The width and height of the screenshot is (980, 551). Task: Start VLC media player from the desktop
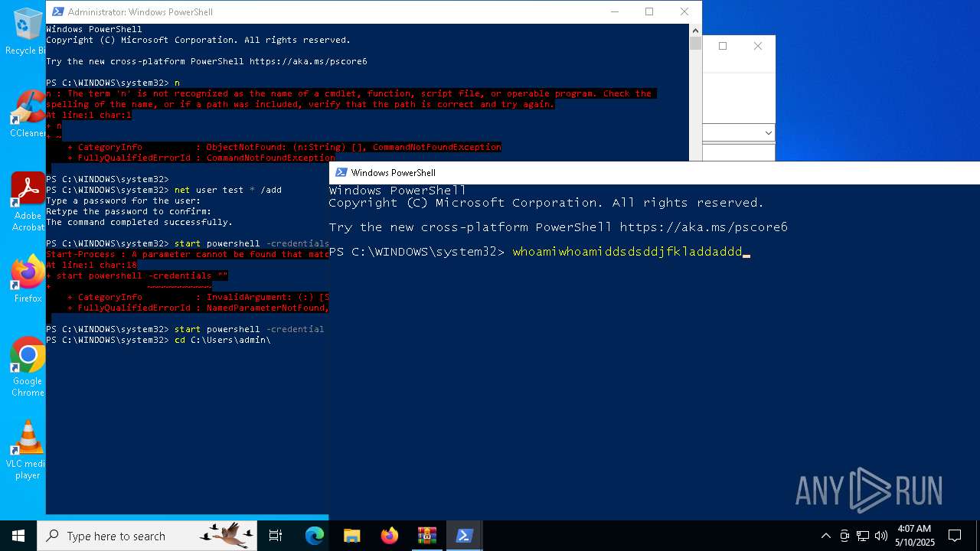[x=28, y=450]
